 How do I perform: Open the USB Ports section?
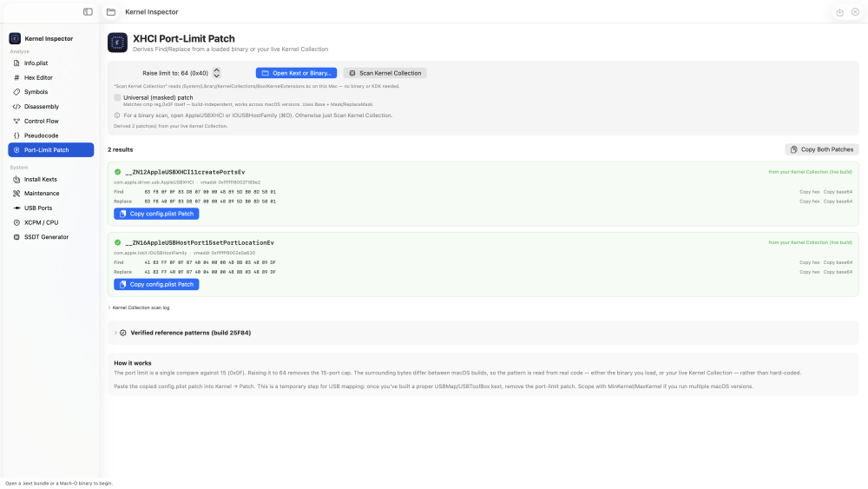[51, 208]
